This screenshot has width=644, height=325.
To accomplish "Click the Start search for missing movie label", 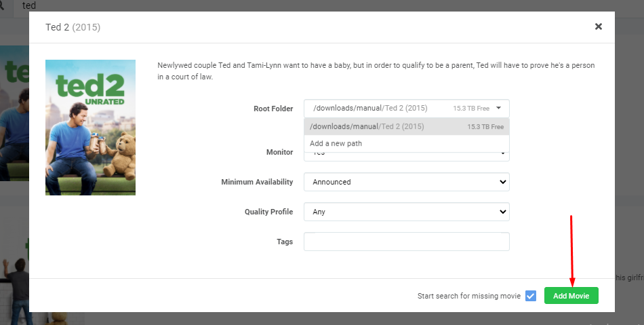I will (x=469, y=296).
